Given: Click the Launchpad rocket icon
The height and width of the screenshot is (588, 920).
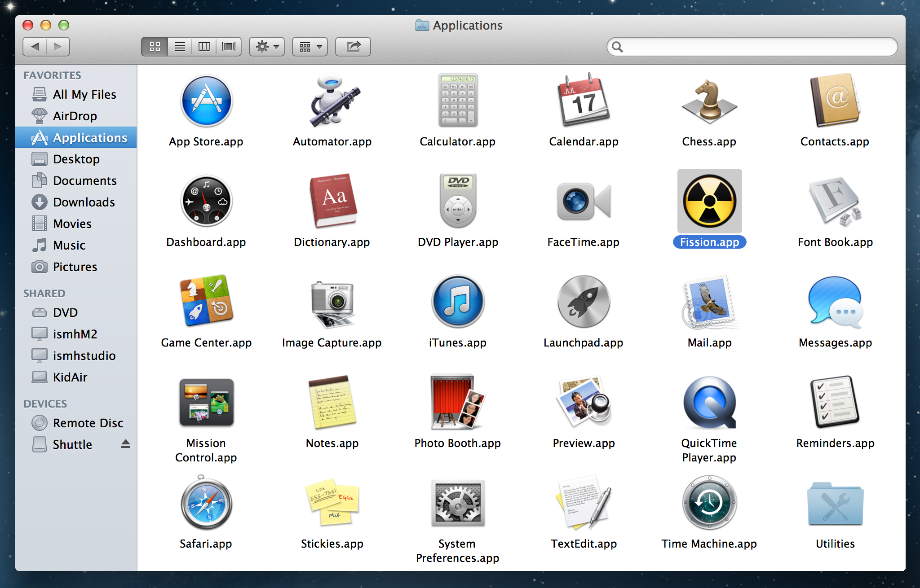Looking at the screenshot, I should coord(584,301).
